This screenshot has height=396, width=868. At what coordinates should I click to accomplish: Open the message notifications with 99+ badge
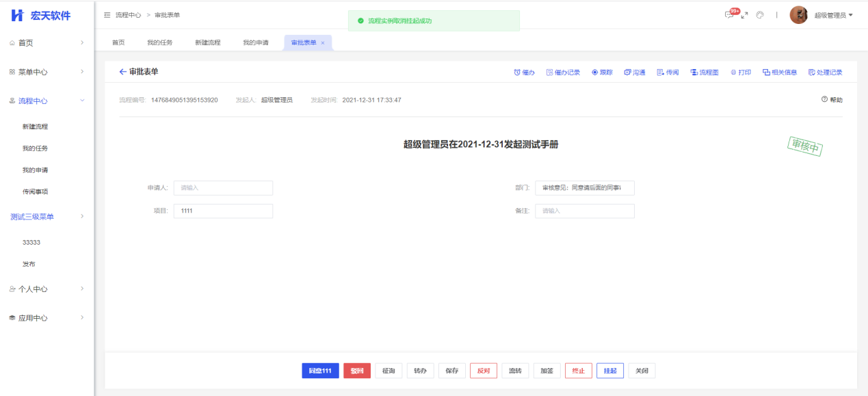(x=730, y=15)
